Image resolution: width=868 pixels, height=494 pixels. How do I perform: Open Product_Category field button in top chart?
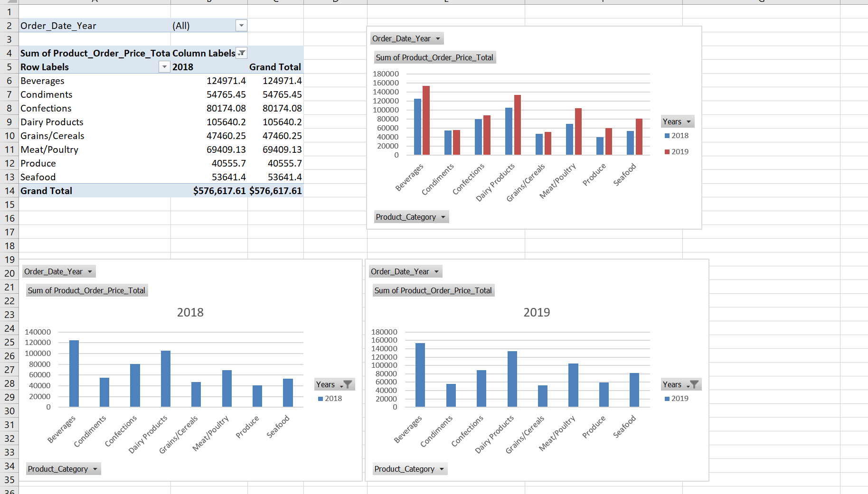click(x=411, y=217)
